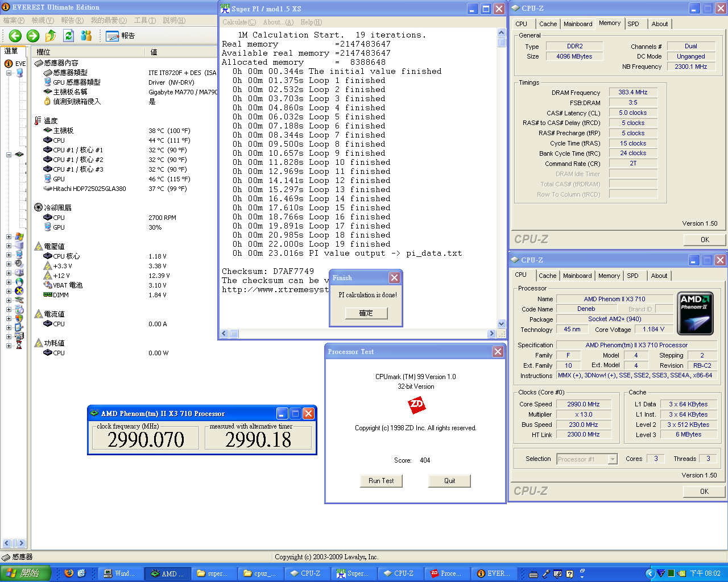The height and width of the screenshot is (582, 728).
Task: Collapse the Motherboard node in EVEREST tree
Action: coord(9,155)
